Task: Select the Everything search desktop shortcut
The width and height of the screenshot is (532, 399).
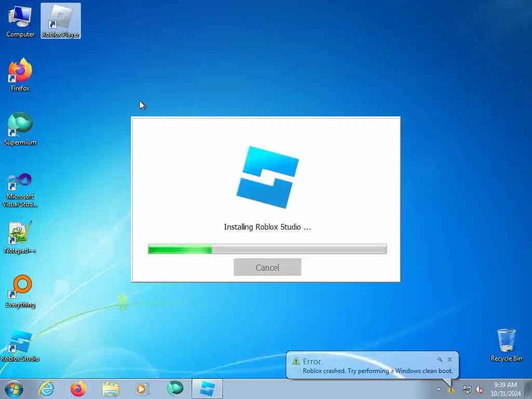Action: click(20, 291)
